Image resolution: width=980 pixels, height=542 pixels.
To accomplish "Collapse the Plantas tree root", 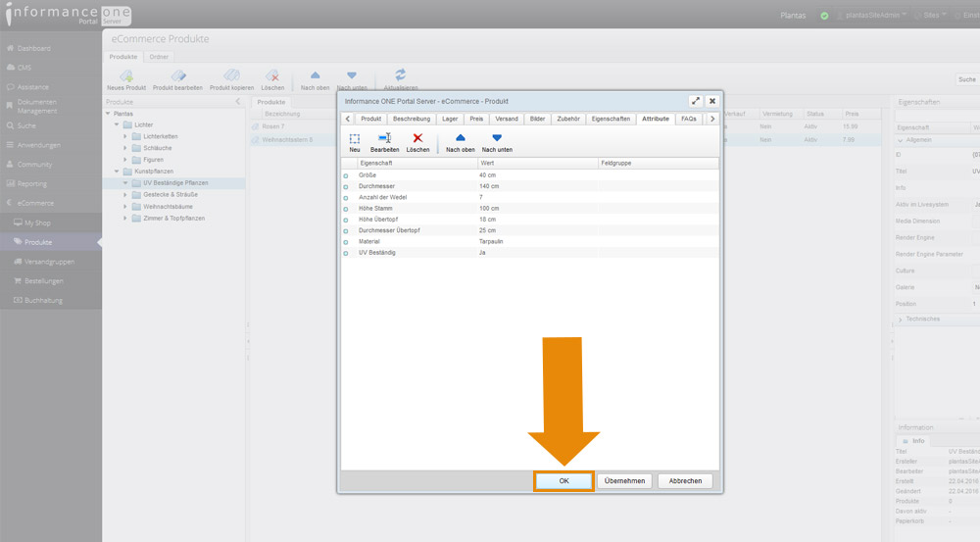I will click(x=108, y=114).
